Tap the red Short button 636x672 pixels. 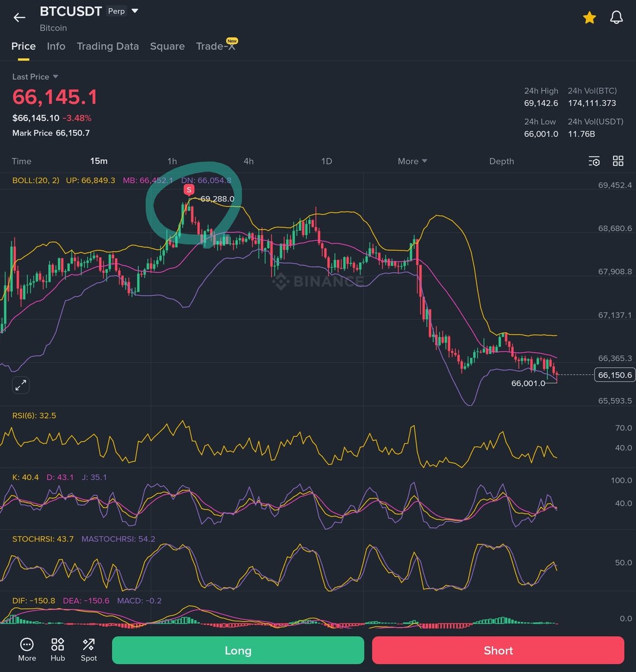498,650
